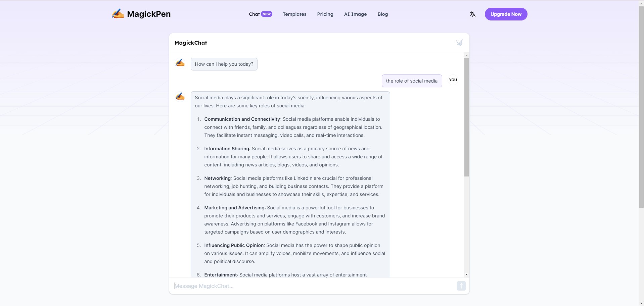Click the NEW badge next to Chat
This screenshot has width=644, height=306.
point(267,14)
